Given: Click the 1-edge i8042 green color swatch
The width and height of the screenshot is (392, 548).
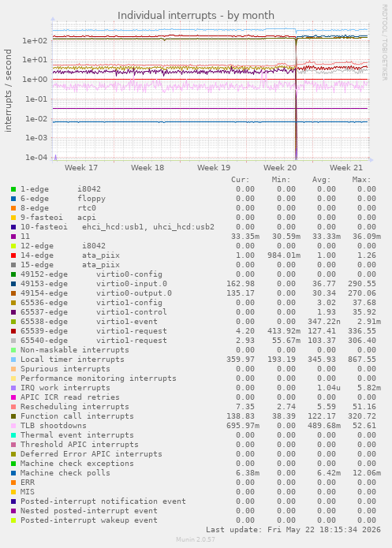Looking at the screenshot, I should point(13,189).
